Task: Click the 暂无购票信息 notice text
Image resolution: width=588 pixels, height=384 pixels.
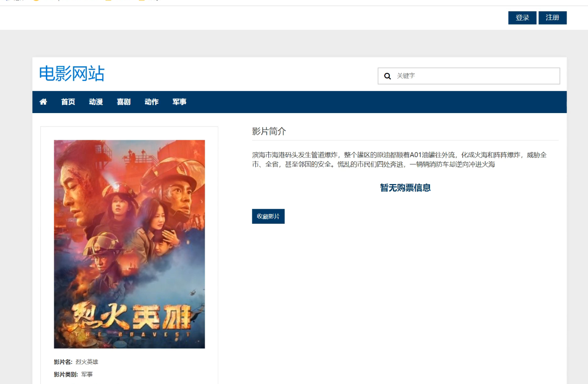Action: [x=405, y=188]
